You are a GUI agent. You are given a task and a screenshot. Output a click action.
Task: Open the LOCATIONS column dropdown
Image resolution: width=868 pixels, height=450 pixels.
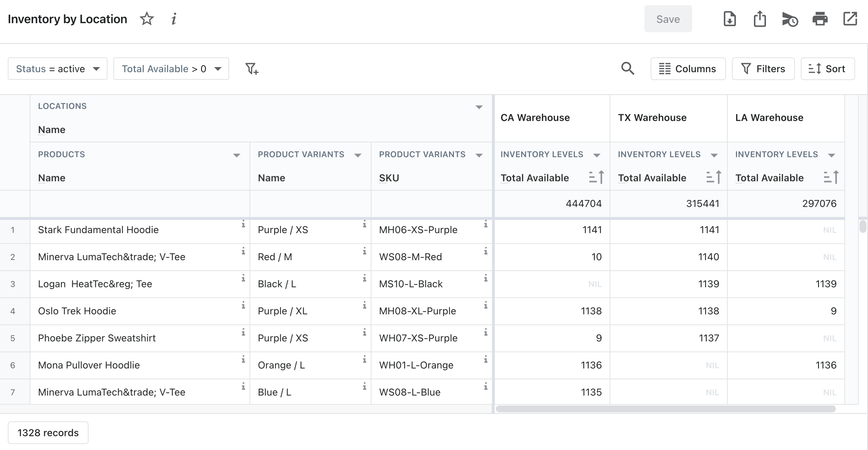(x=479, y=107)
